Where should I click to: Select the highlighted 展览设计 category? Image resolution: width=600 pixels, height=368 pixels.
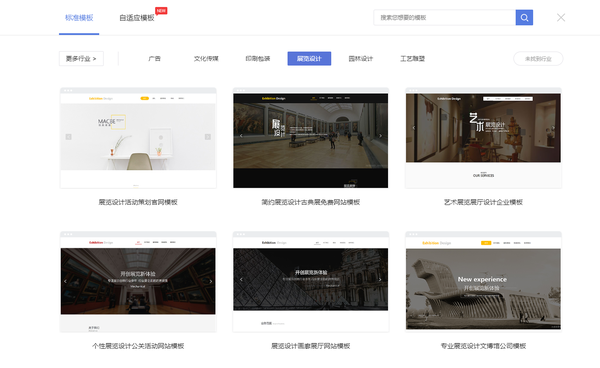[x=309, y=59]
